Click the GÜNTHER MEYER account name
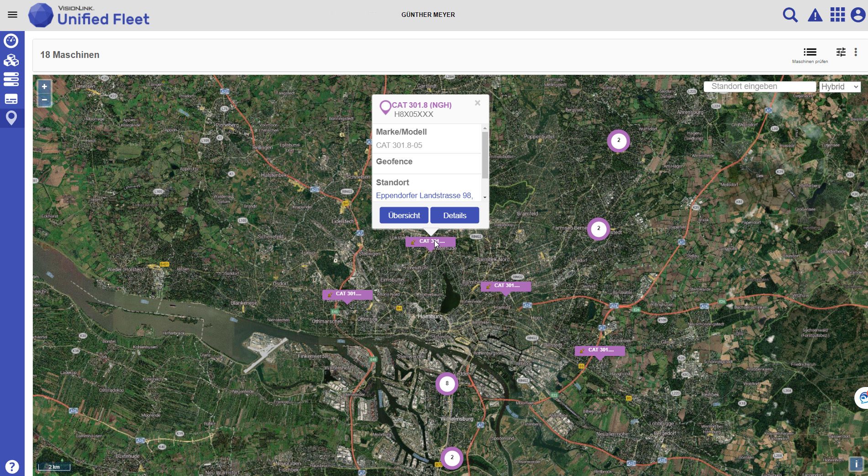Viewport: 868px width, 476px height. (428, 15)
